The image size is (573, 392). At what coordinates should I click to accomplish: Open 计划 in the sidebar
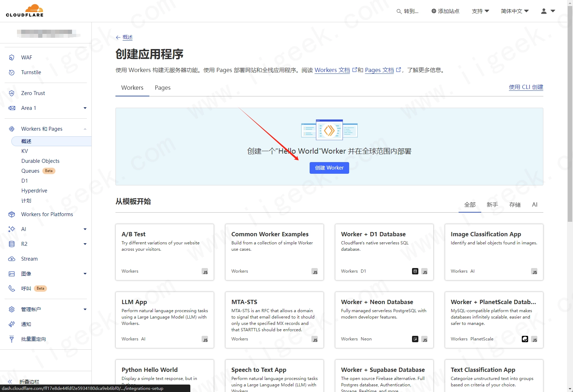pyautogui.click(x=26, y=201)
